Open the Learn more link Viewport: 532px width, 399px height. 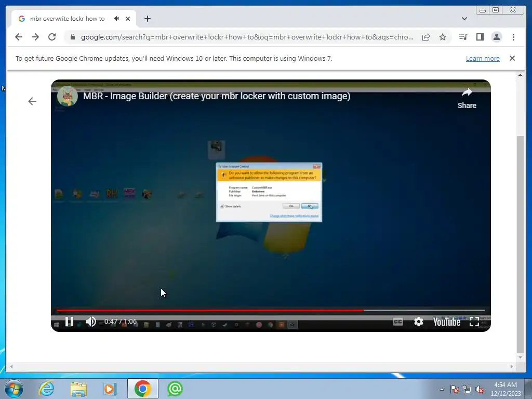[483, 58]
